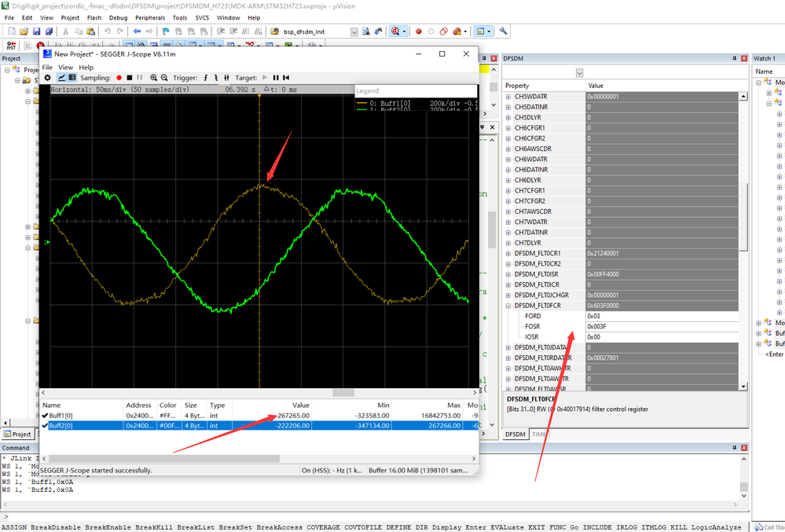Open µVision Peripherals menu
This screenshot has height=532, width=785.
pyautogui.click(x=149, y=17)
